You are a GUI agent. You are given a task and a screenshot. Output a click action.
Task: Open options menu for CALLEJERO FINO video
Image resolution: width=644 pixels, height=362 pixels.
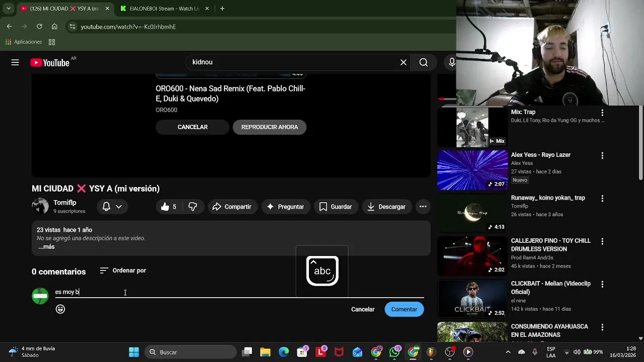tap(602, 241)
